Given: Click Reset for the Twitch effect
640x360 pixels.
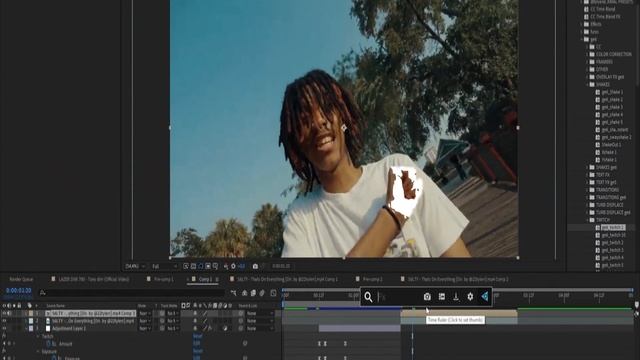Looking at the screenshot, I should [198, 336].
